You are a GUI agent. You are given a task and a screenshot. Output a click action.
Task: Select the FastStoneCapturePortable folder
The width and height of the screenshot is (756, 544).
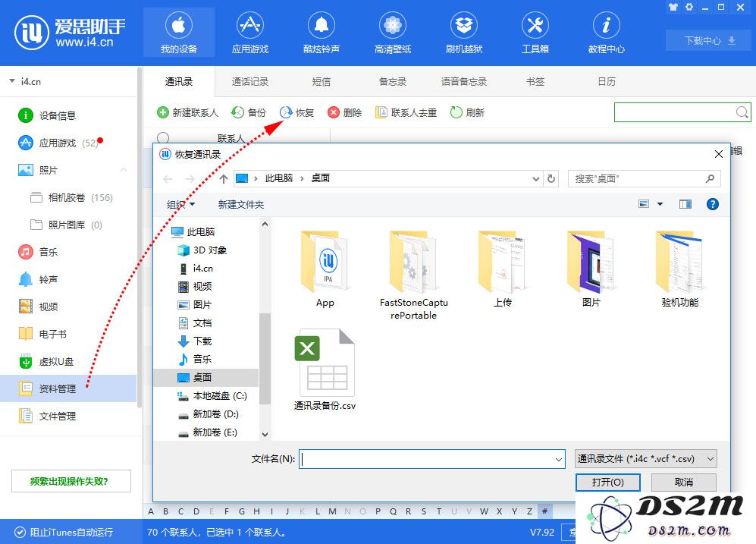tap(414, 275)
